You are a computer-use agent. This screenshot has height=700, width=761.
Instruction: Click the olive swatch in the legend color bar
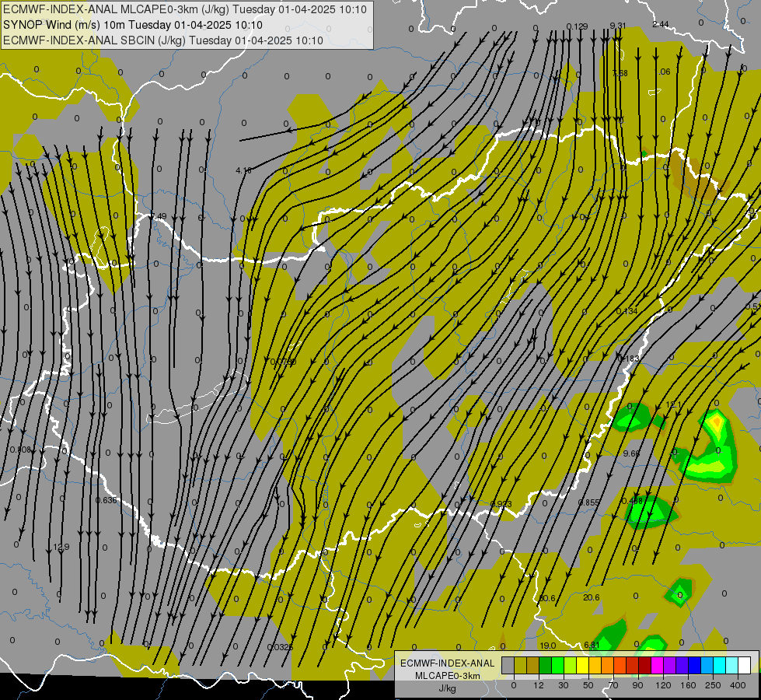point(520,666)
